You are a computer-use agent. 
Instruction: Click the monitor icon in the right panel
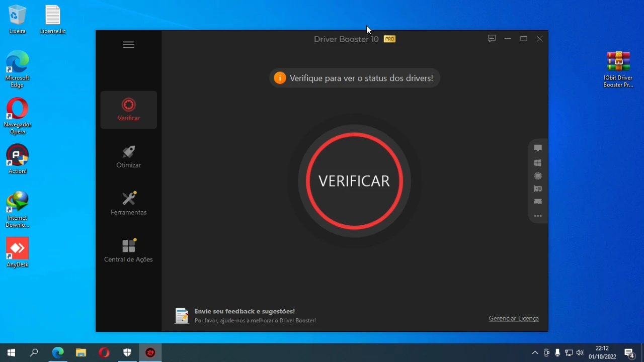[x=538, y=148]
